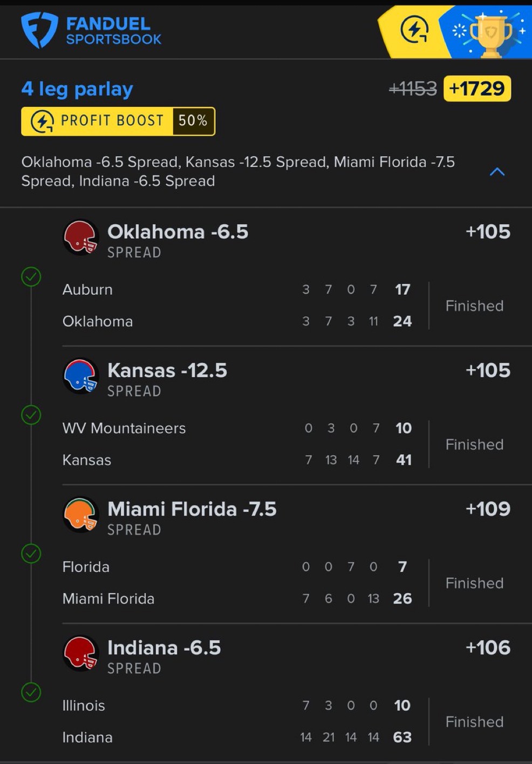Screen dimensions: 532x764
Task: Click the parlay legs summary text
Action: 237,171
